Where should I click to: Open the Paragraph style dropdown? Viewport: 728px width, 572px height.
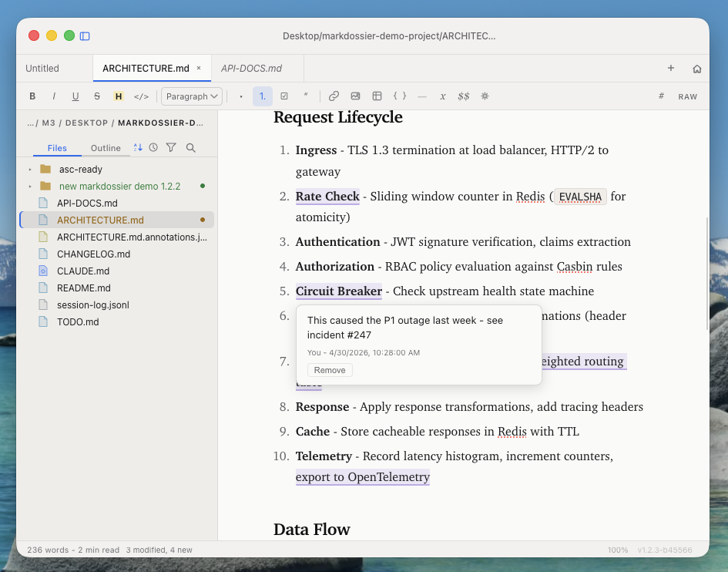pos(192,96)
